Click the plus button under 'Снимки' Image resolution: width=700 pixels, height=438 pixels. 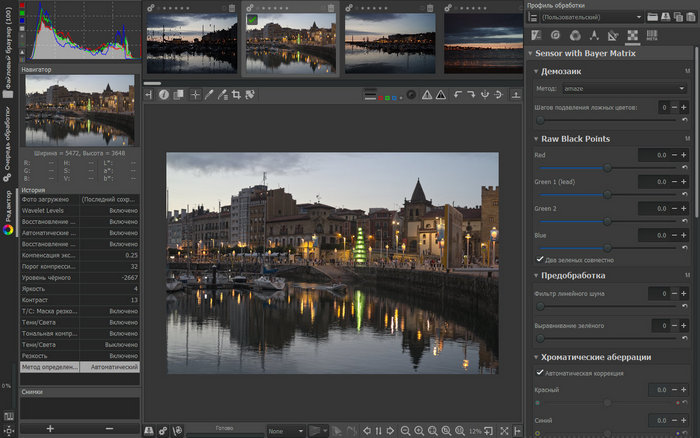(50, 428)
